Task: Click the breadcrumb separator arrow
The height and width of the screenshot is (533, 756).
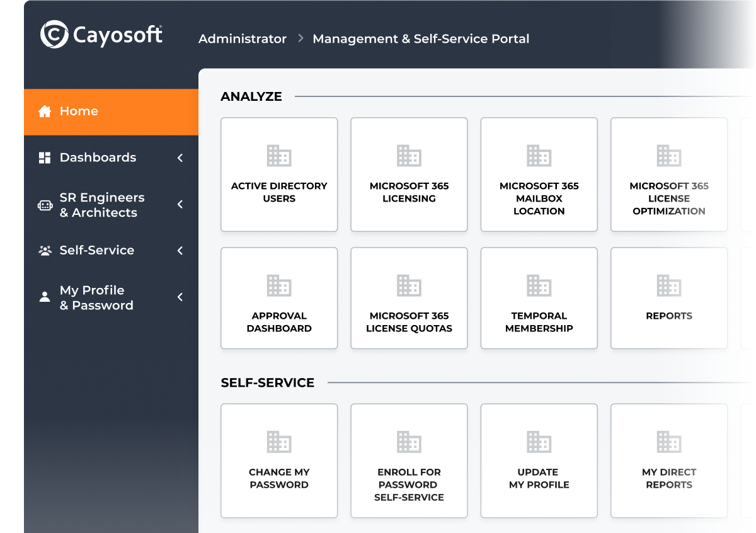Action: click(301, 38)
